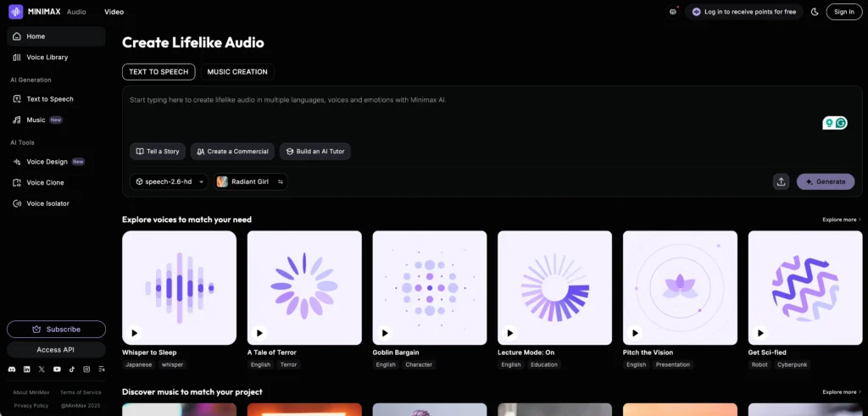Image resolution: width=868 pixels, height=416 pixels.
Task: Open the Pitch the Vision lotus thumbnail
Action: click(681, 288)
